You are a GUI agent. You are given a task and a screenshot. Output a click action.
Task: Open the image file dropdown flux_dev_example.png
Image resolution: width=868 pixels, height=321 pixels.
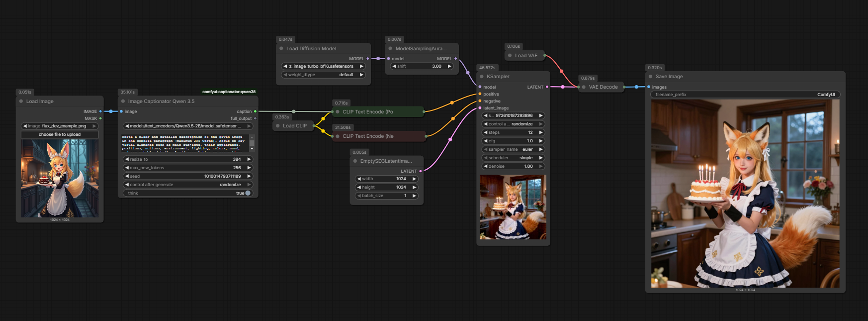click(x=60, y=126)
